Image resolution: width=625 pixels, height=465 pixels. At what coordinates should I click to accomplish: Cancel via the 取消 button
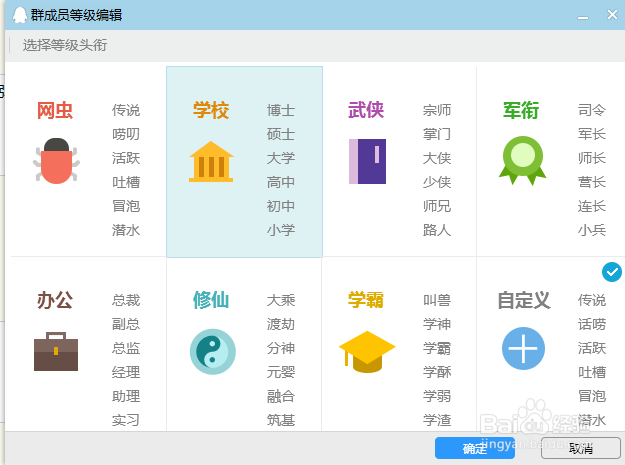point(581,448)
